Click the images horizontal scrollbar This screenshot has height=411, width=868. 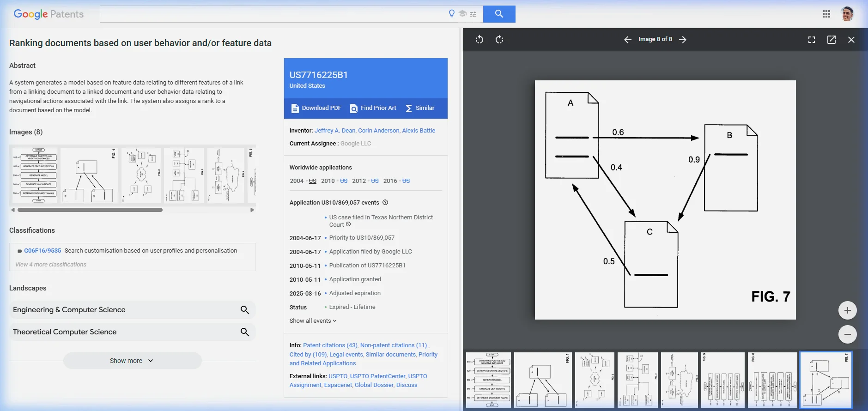point(90,210)
